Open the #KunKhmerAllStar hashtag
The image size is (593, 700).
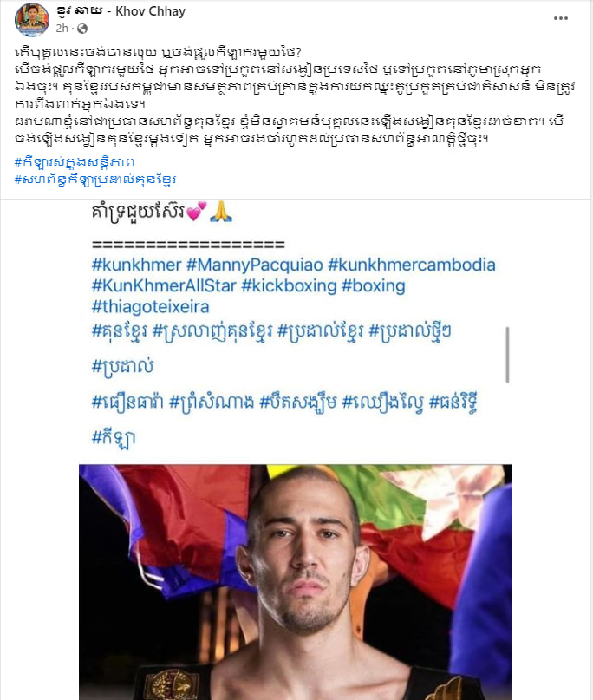tap(164, 285)
